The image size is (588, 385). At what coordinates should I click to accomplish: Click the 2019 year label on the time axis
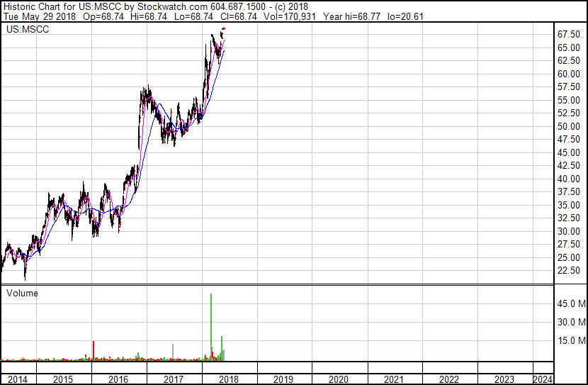pyautogui.click(x=283, y=379)
